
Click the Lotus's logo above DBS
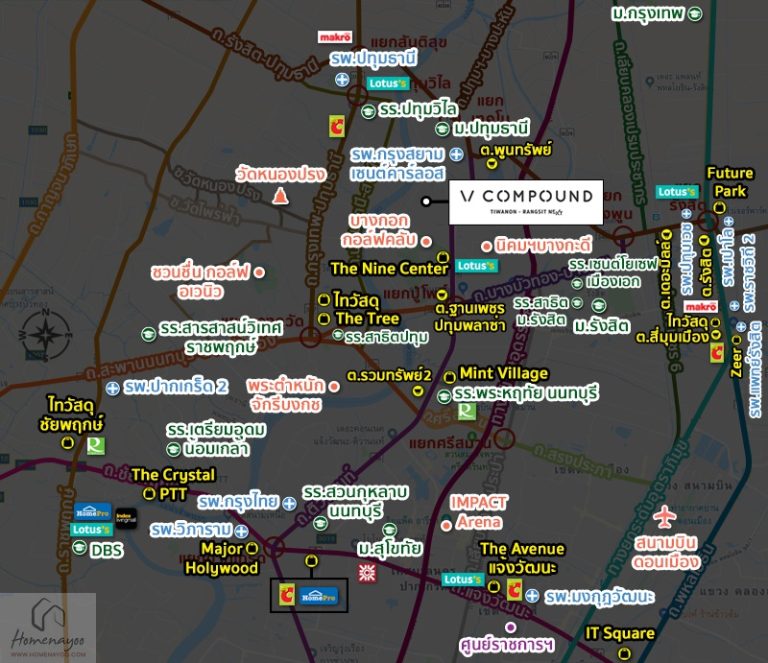(x=91, y=529)
